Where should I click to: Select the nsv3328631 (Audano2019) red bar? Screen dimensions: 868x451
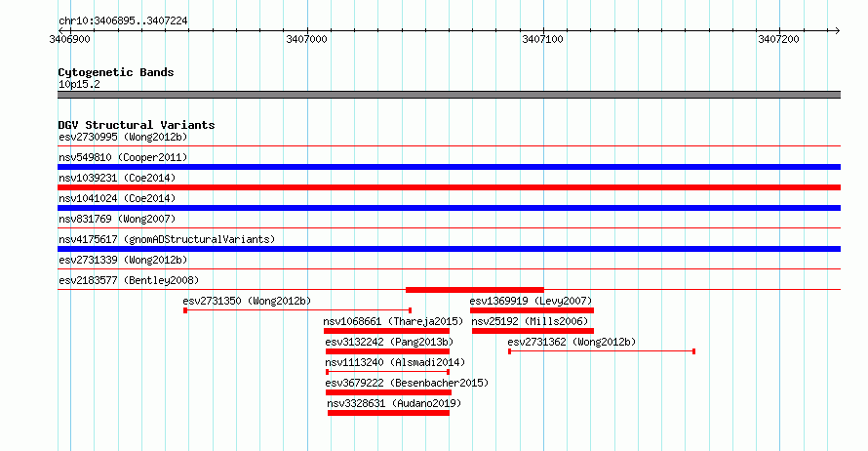(x=388, y=413)
